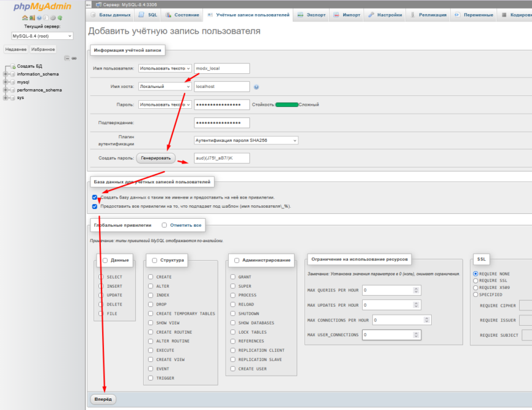
Task: Click MAX UPDATES PER HOUR field
Action: pyautogui.click(x=391, y=306)
